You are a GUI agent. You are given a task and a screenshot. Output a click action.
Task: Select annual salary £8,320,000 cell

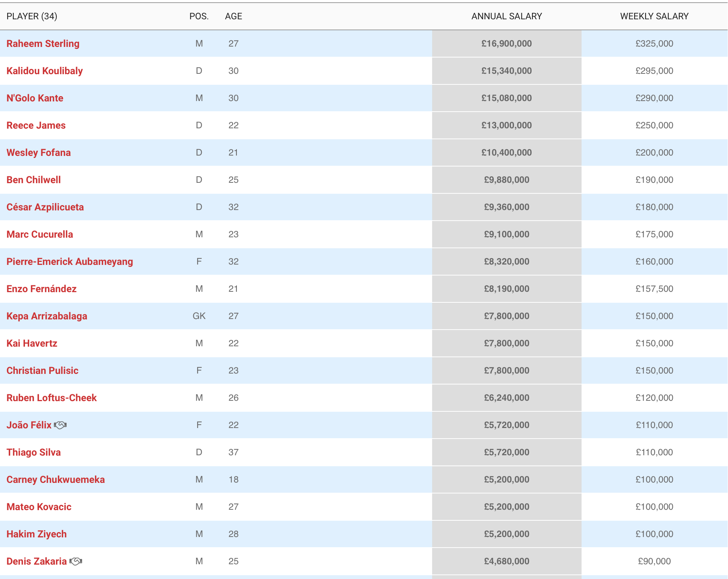click(507, 261)
